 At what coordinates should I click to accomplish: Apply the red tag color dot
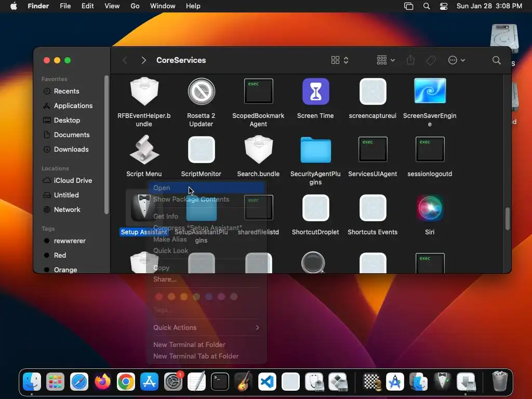pyautogui.click(x=159, y=297)
